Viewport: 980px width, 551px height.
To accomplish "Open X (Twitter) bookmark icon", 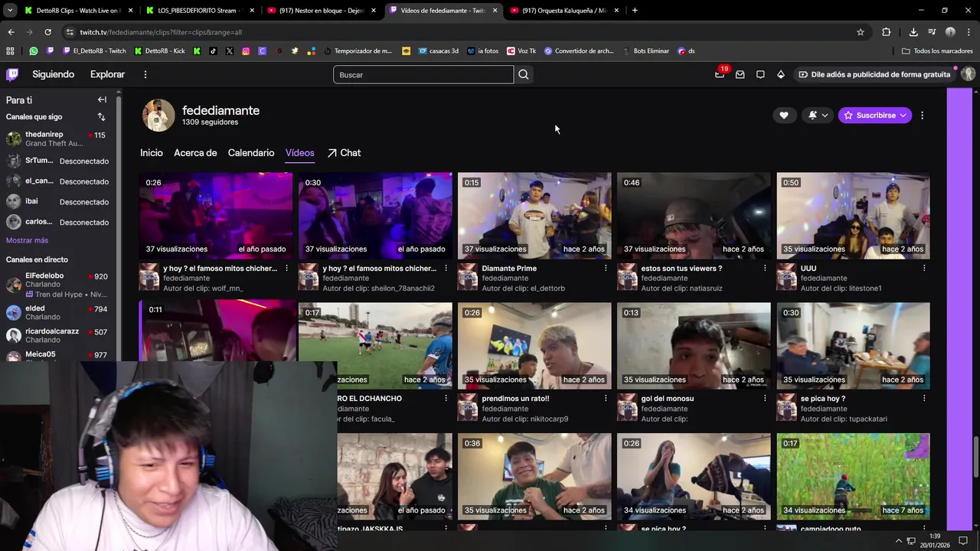I will tap(230, 51).
